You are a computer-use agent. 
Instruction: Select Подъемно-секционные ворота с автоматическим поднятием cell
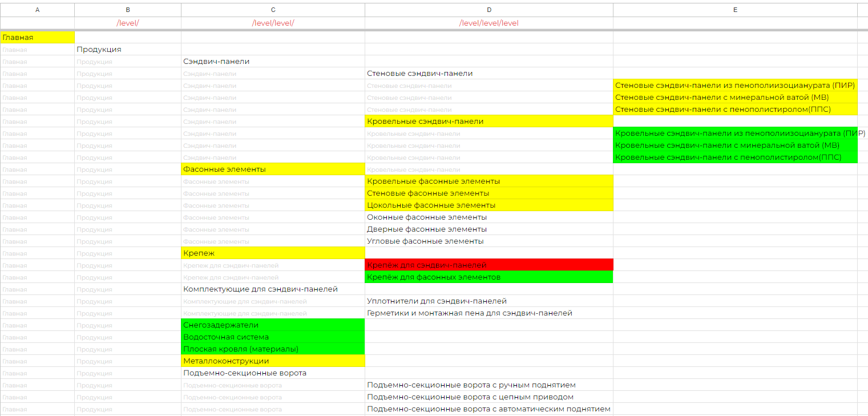489,409
